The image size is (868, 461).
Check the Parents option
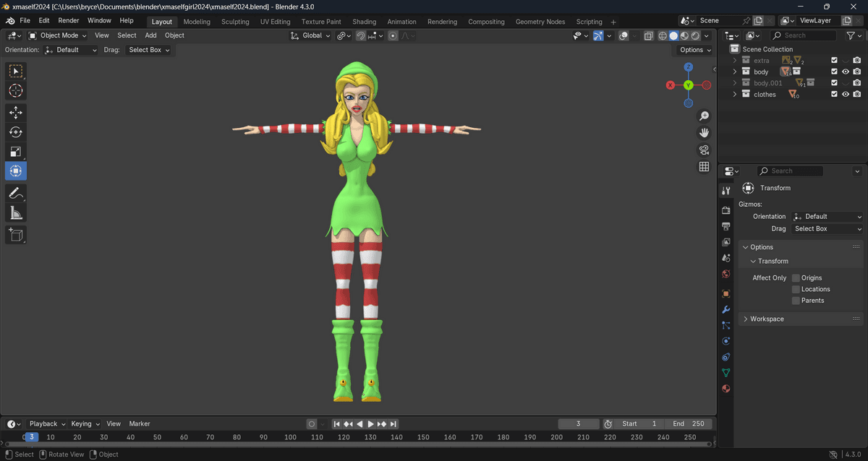coord(796,301)
